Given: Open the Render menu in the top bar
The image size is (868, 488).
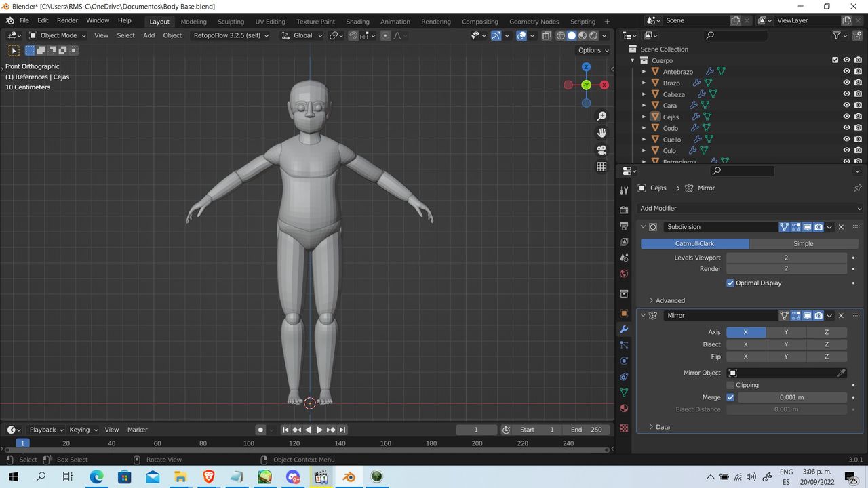Looking at the screenshot, I should pos(67,20).
